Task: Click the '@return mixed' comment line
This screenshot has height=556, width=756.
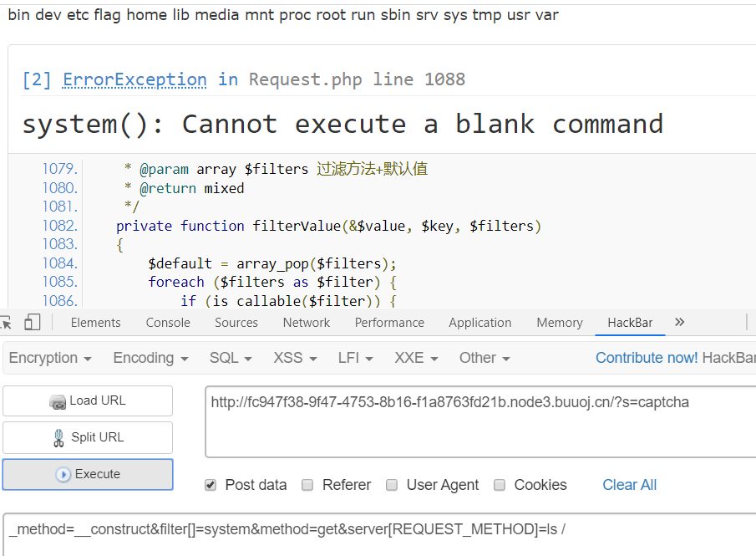Action: [x=184, y=188]
